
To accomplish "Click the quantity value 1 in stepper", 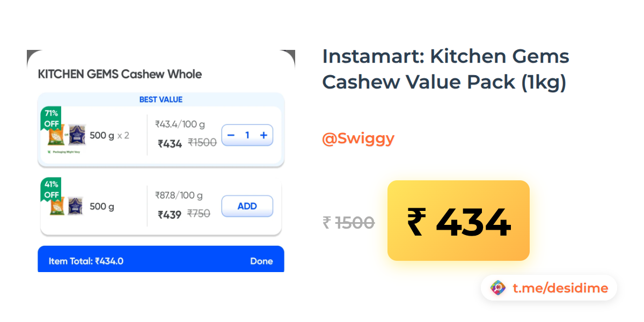I will point(247,135).
